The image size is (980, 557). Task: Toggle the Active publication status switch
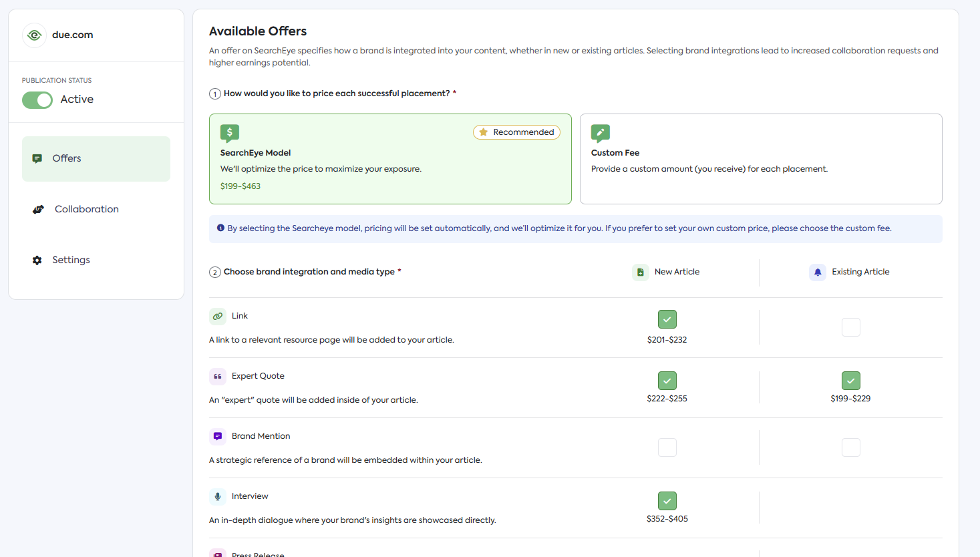point(37,100)
